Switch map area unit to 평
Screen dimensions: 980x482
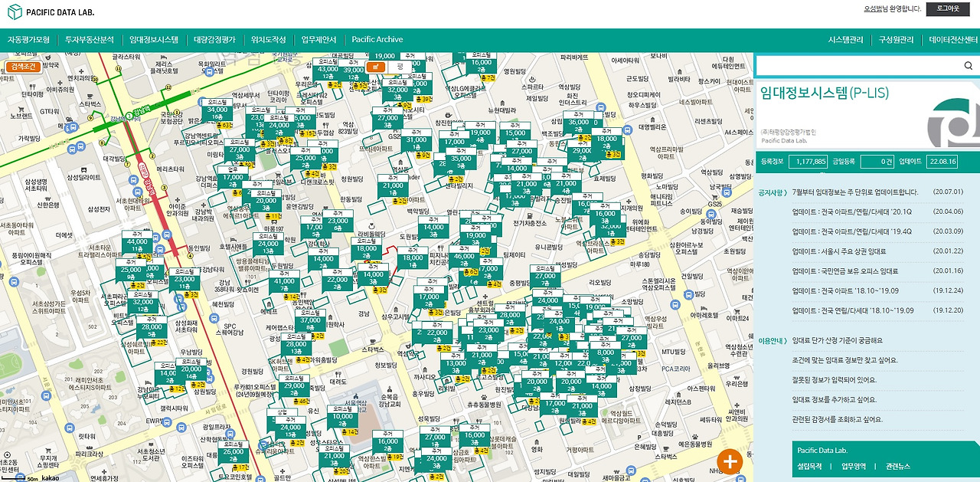point(399,67)
